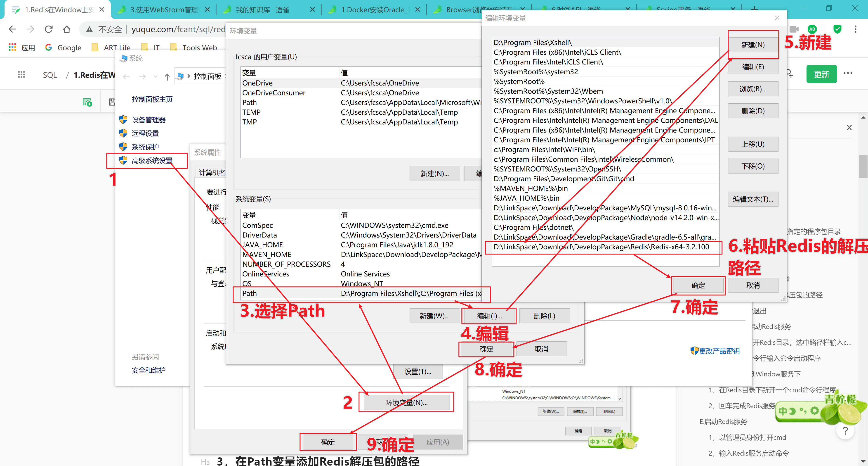Click the browser back arrow
This screenshot has width=868, height=466.
(x=12, y=29)
